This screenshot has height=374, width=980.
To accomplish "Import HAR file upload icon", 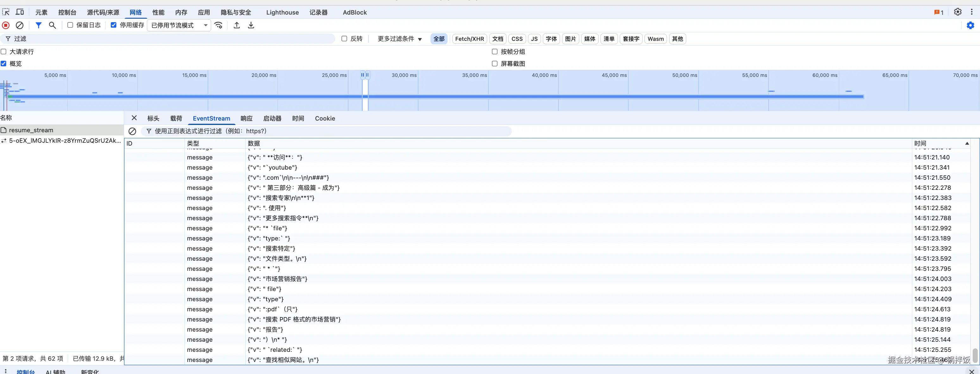I will 237,25.
